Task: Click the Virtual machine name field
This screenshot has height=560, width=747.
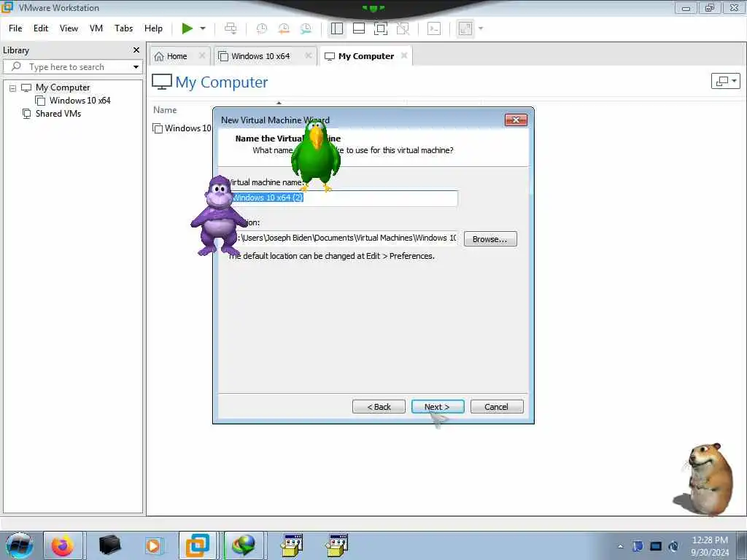Action: coord(343,198)
